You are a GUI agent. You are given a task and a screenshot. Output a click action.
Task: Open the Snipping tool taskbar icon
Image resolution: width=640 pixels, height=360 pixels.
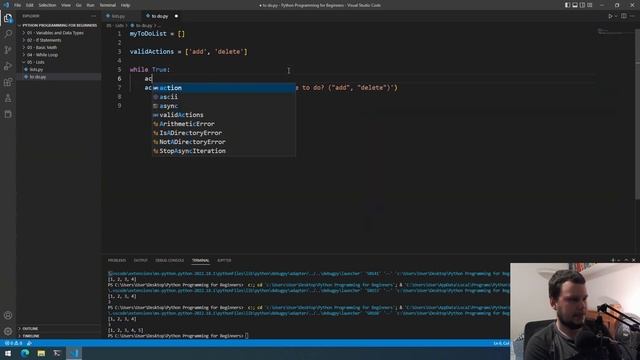point(57,353)
